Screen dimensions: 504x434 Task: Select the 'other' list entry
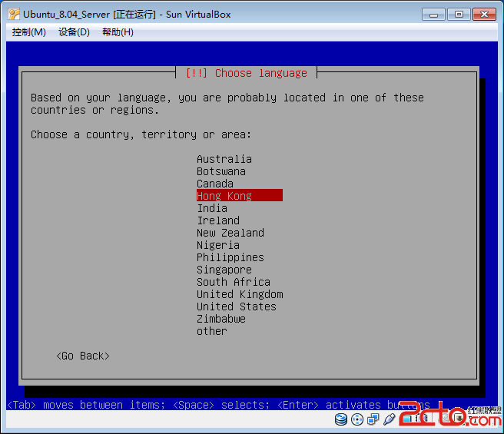[x=212, y=331]
